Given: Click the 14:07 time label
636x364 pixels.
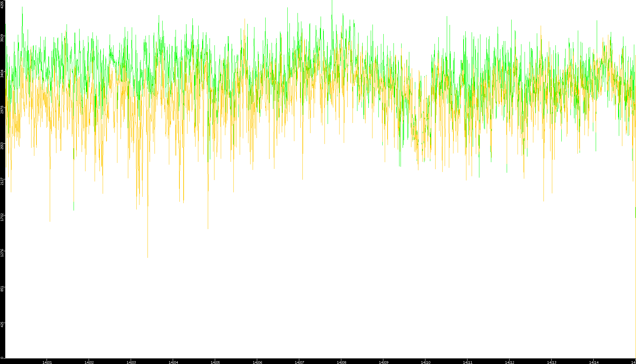Looking at the screenshot, I should [x=300, y=362].
